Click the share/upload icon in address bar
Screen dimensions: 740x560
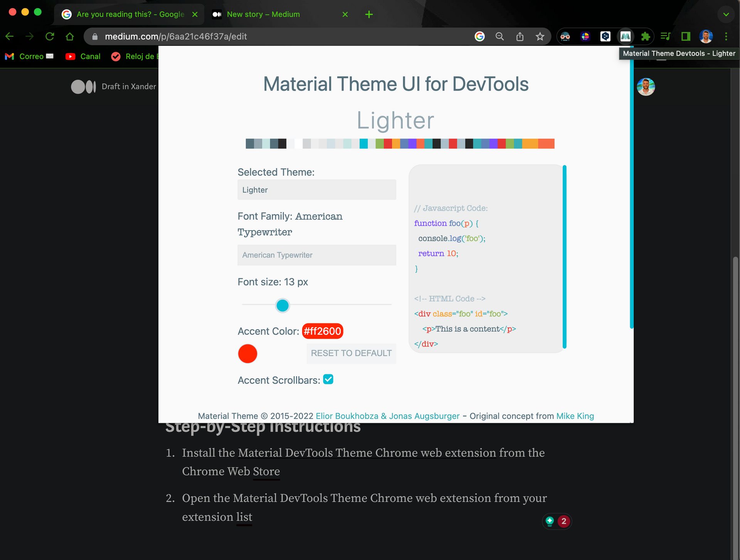(520, 36)
